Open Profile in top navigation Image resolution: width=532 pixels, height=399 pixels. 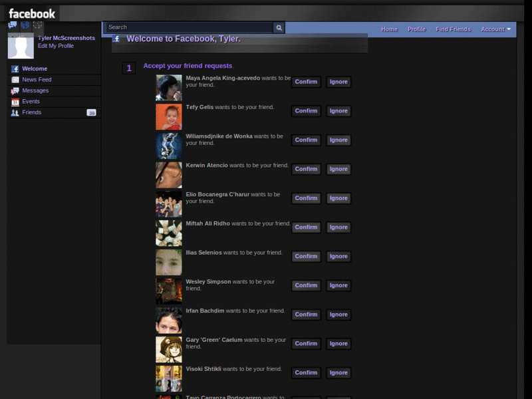(417, 29)
